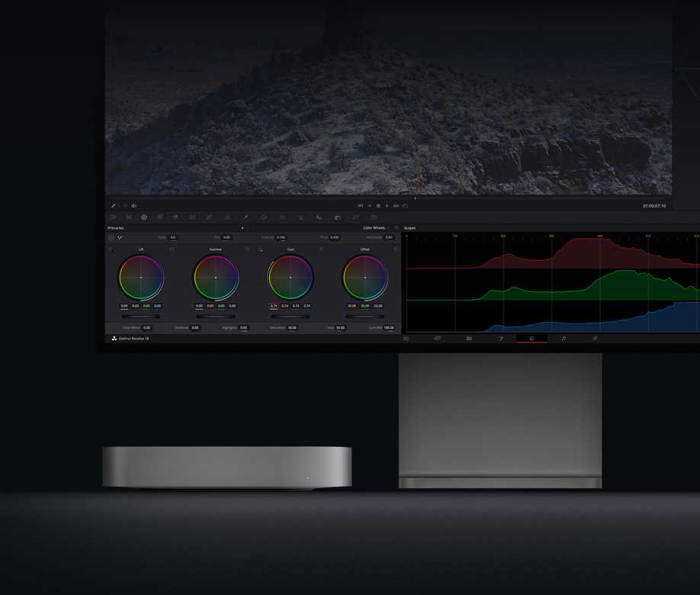
Task: Go to the Deliver page
Action: point(595,338)
